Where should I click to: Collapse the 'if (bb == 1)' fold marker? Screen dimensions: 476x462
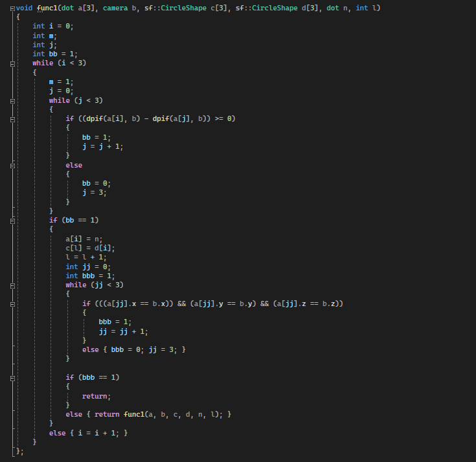coord(12,221)
